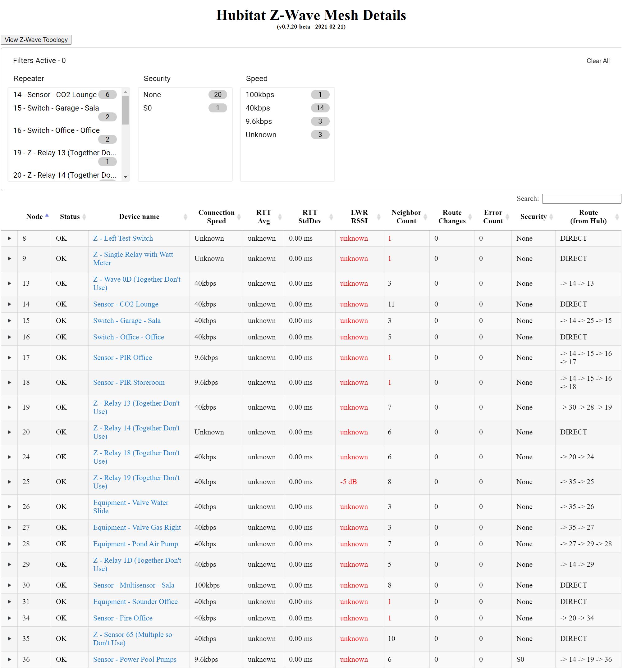Image resolution: width=623 pixels, height=672 pixels.
Task: Open Equipment - Valve Water Slide link
Action: [x=131, y=507]
